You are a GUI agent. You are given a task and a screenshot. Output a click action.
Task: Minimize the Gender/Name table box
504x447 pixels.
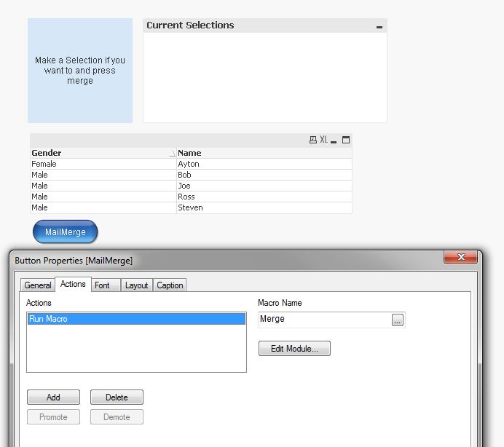pyautogui.click(x=334, y=142)
